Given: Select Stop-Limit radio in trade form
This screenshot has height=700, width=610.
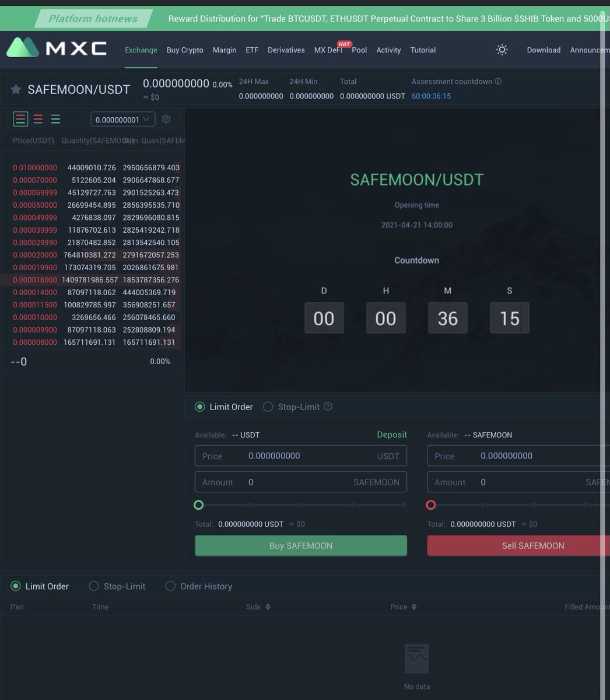Looking at the screenshot, I should tap(268, 407).
